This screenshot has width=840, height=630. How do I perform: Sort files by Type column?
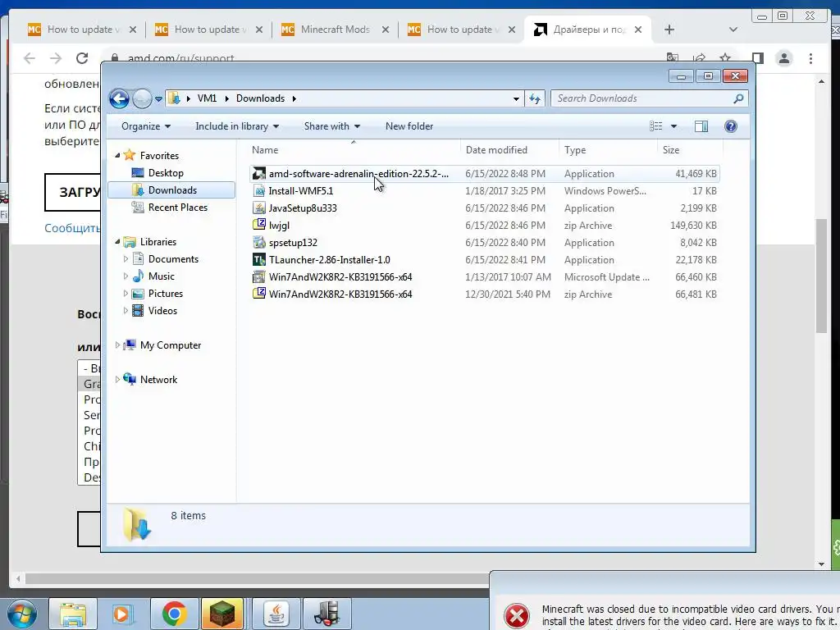(608, 150)
